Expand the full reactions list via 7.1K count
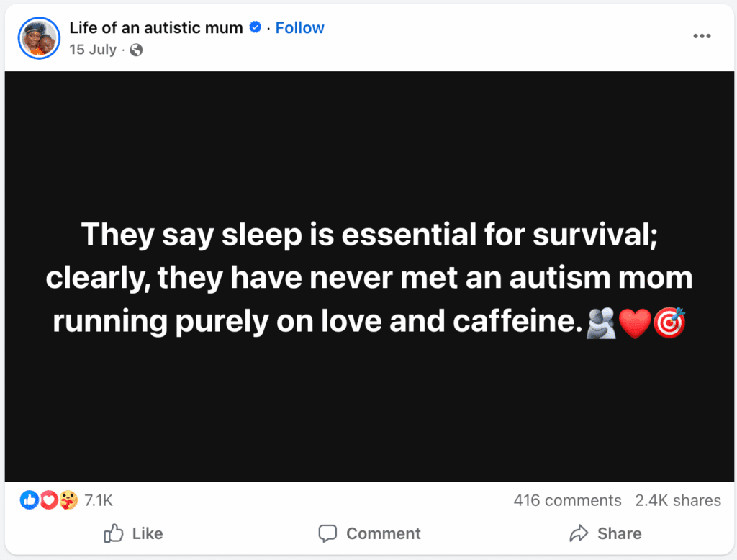This screenshot has width=737, height=560. click(98, 500)
